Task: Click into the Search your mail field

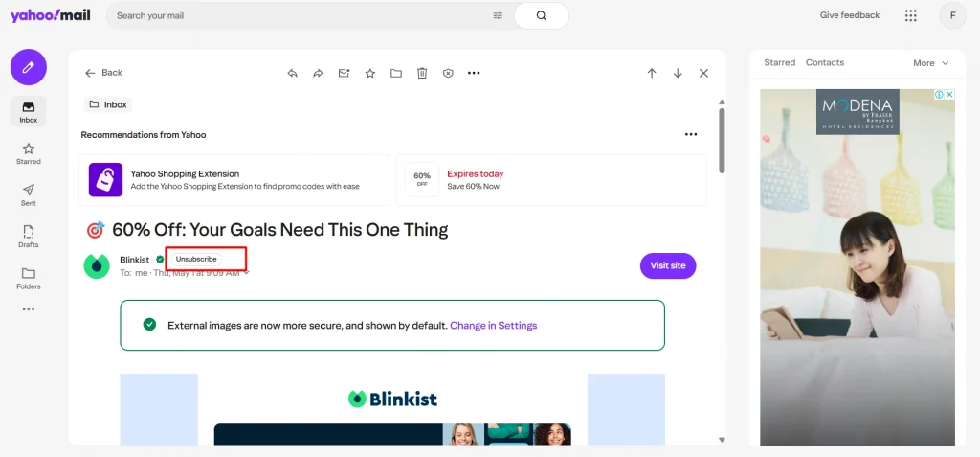Action: pos(297,16)
